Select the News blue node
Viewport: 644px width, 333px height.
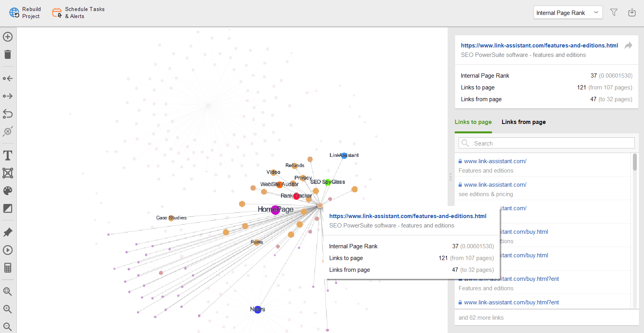point(258,309)
